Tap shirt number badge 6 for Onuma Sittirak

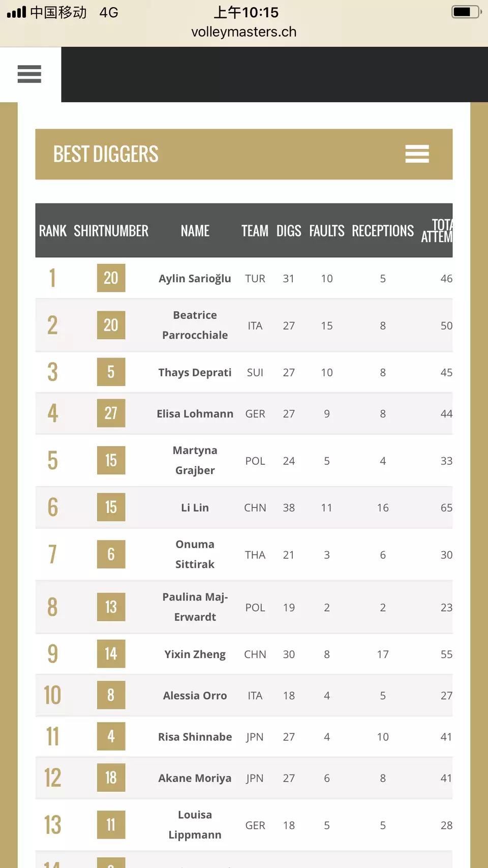point(111,554)
